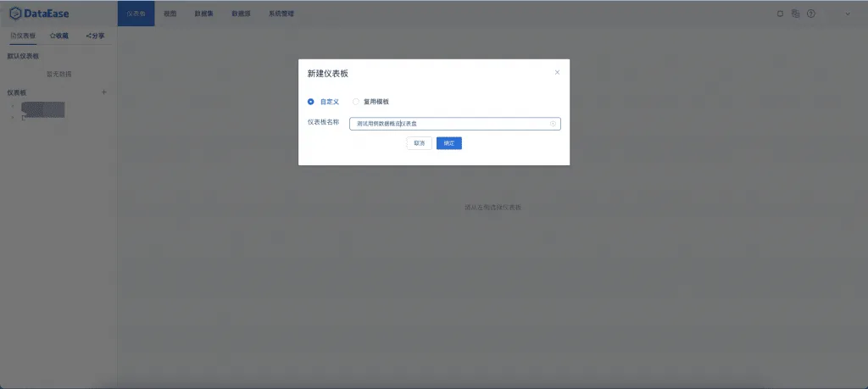Expand the second dashboard tree folder

13,117
